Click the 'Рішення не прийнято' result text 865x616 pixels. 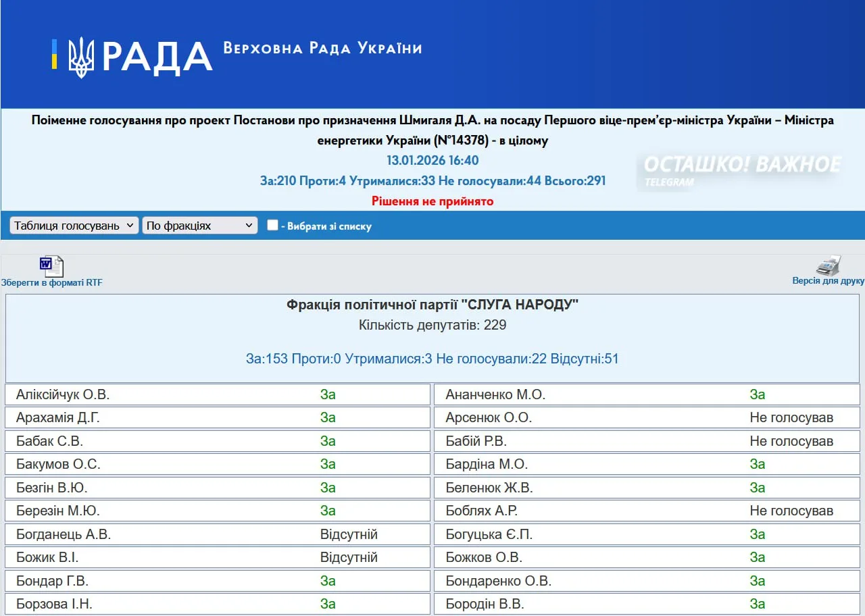(x=432, y=201)
